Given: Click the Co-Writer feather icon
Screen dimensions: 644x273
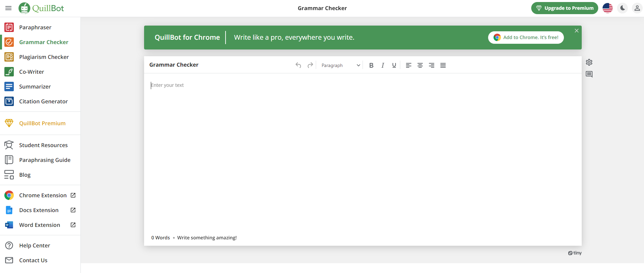Looking at the screenshot, I should coord(9,72).
